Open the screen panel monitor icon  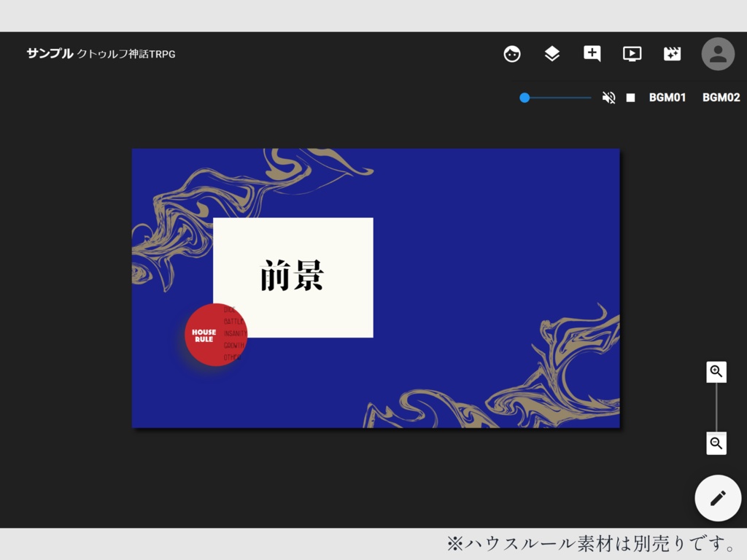(x=632, y=53)
